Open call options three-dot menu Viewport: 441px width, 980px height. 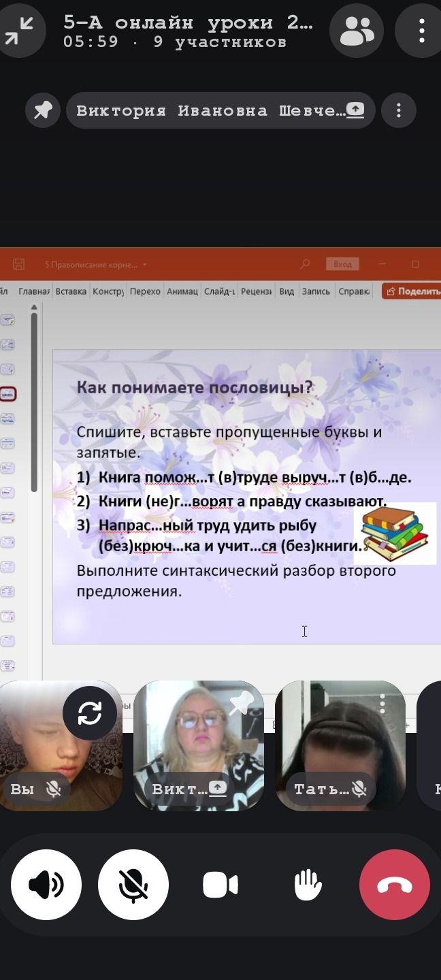coord(422,31)
